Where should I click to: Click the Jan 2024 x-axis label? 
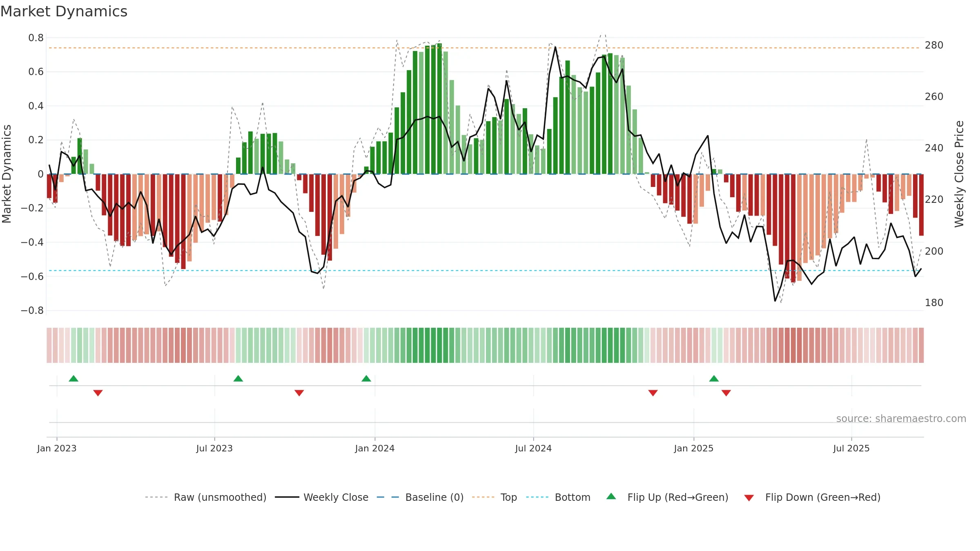(375, 448)
